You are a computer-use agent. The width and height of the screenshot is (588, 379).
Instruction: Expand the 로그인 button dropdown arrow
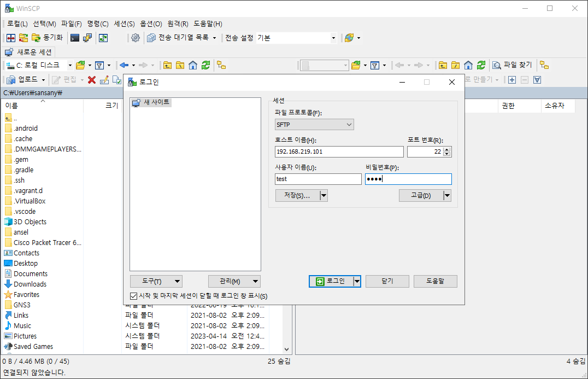(x=357, y=281)
